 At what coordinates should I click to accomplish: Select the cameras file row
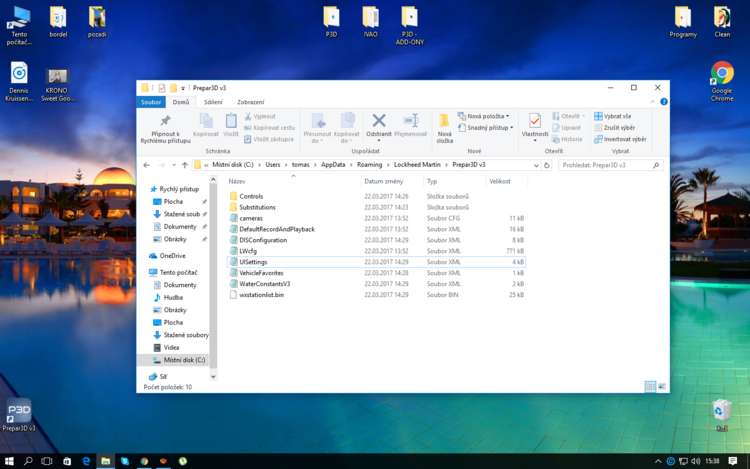pos(376,218)
